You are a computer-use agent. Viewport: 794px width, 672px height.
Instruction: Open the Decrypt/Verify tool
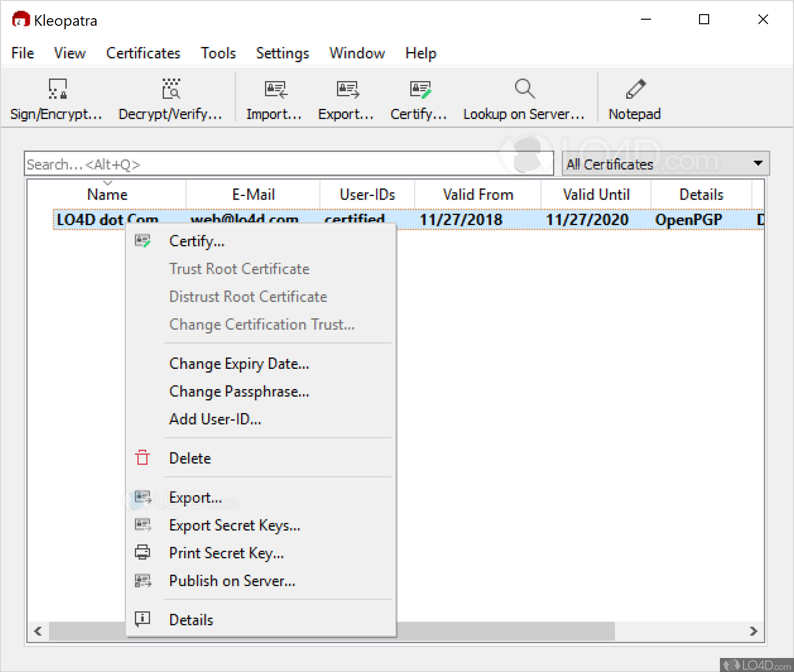click(170, 89)
